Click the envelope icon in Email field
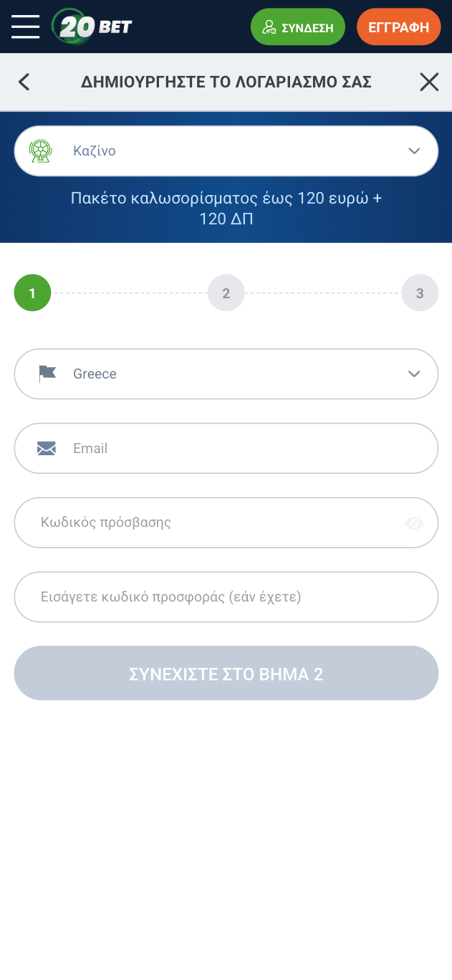Viewport: 452px width, 980px height. tap(47, 448)
